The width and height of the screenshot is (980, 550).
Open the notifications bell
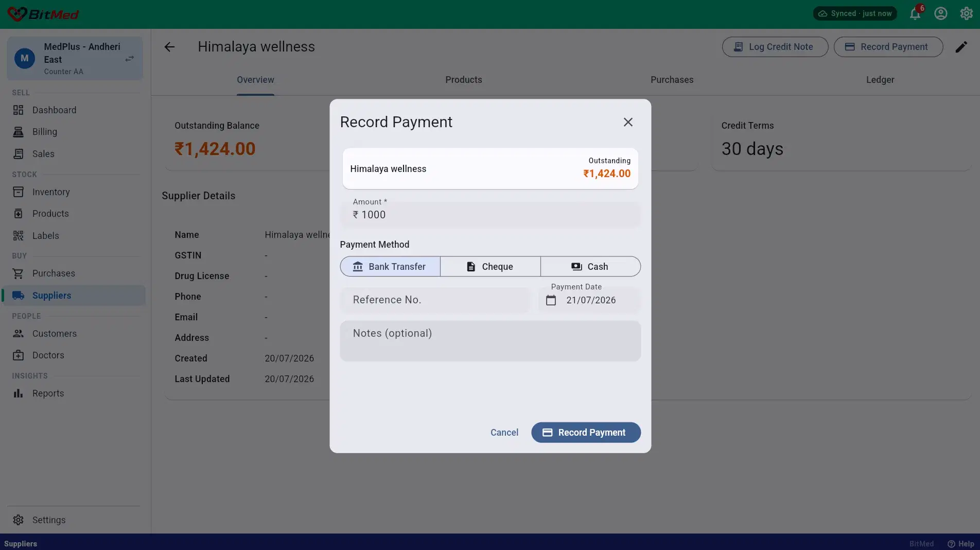915,13
